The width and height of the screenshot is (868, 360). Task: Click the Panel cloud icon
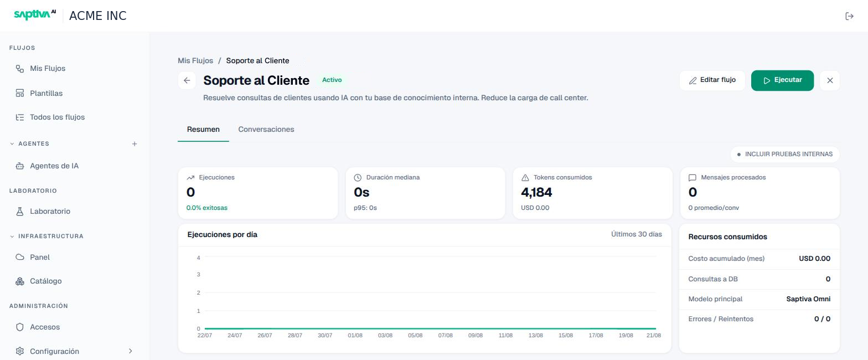20,257
